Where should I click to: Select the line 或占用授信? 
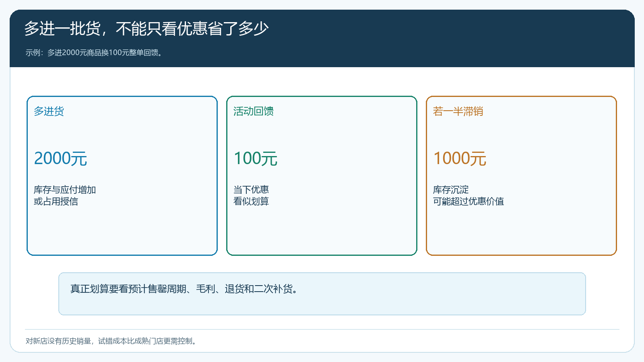coord(56,201)
